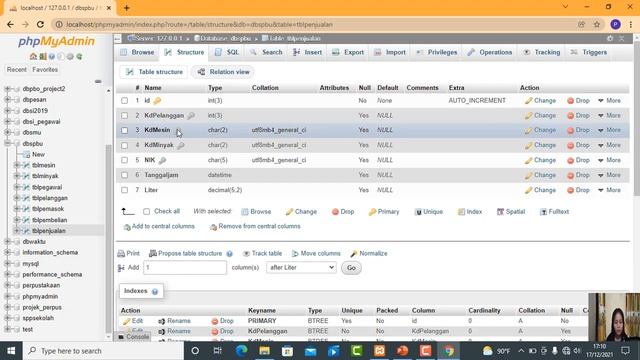
Task: Click Index for selected columns
Action: [x=470, y=212]
